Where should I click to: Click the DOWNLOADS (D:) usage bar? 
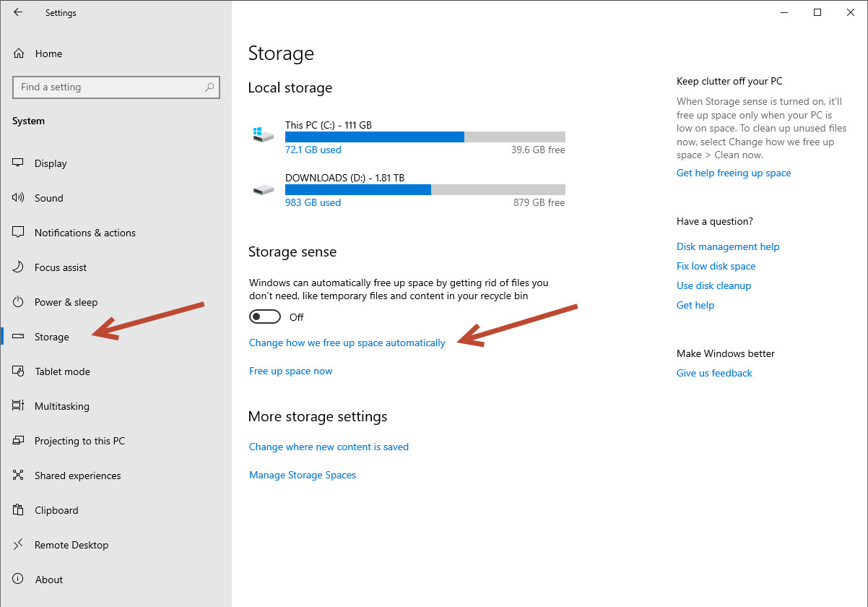coord(425,189)
